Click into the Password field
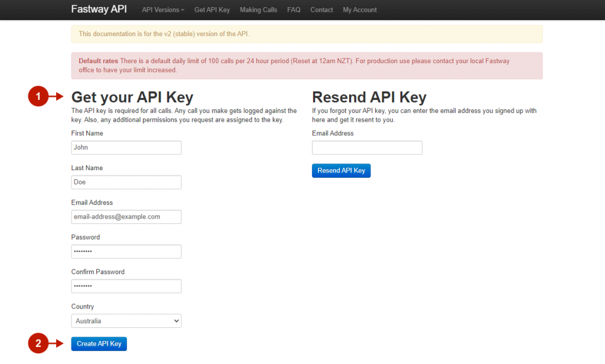Image resolution: width=605 pixels, height=364 pixels. pos(126,252)
